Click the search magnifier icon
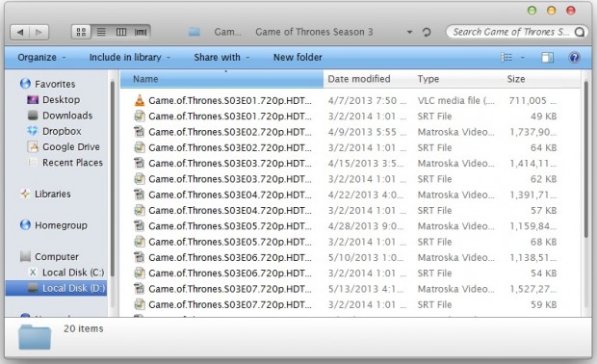 point(579,32)
